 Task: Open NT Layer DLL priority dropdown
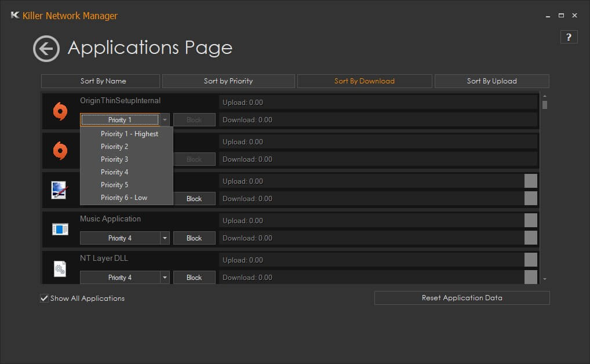(165, 278)
